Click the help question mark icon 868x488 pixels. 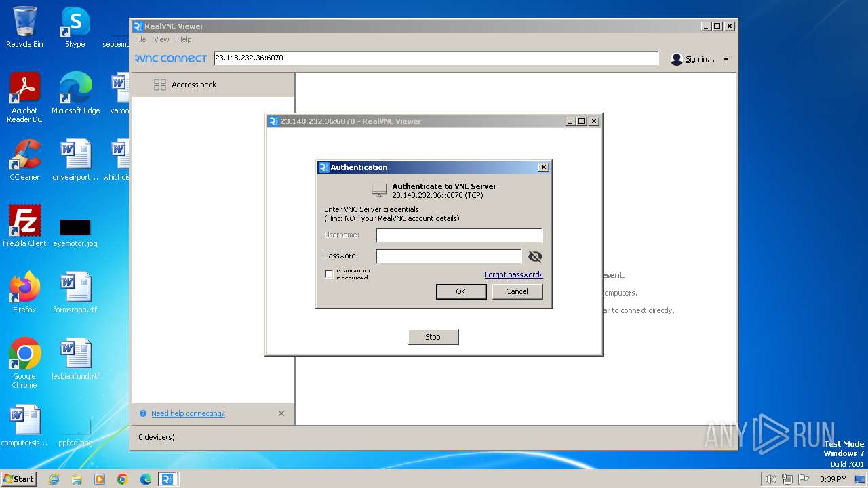143,413
